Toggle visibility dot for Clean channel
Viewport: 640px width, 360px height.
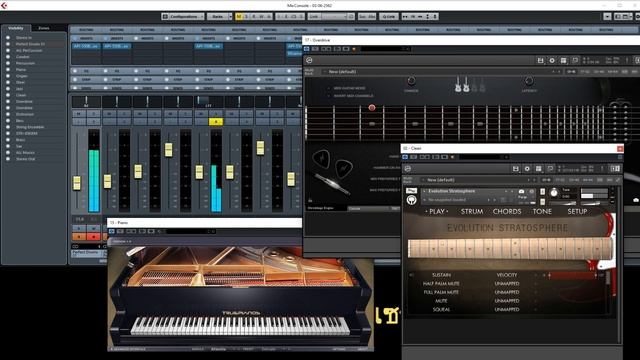click(8, 95)
